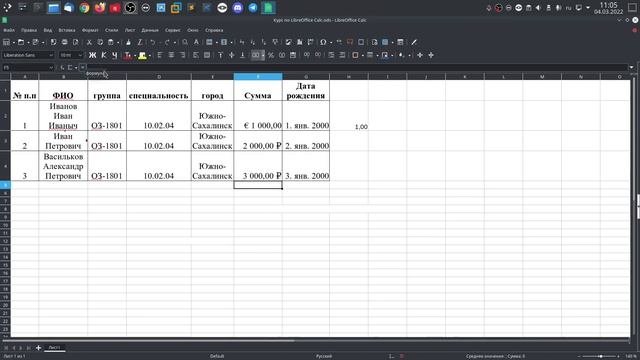Insert special character Omega icon
This screenshot has height=360, width=640.
pos(323,42)
